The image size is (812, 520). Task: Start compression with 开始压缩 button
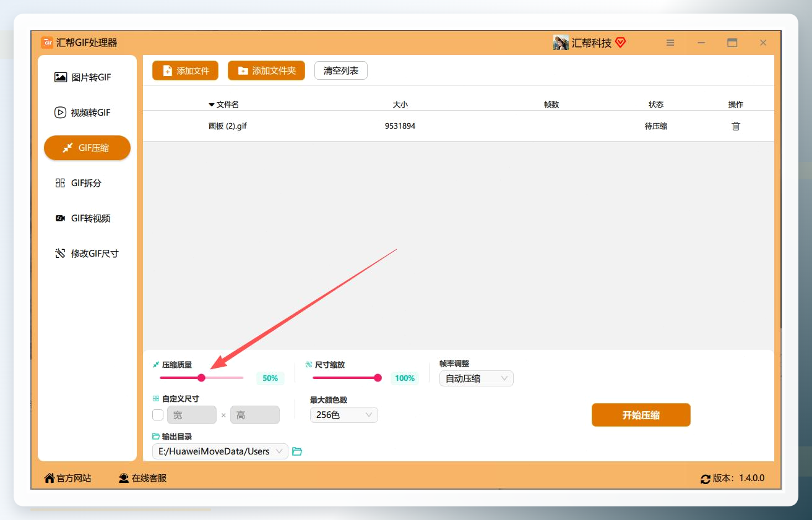641,415
